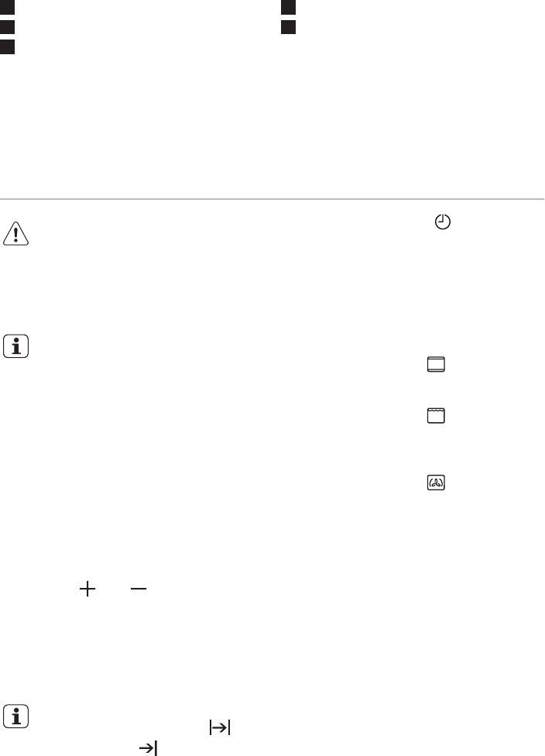This screenshot has width=545, height=756.
Task: Click the fan blades inside the oven icon
Action: 436,483
